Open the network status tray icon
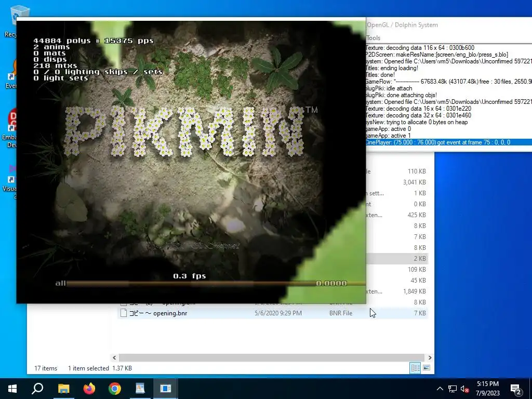532x399 pixels. [453, 389]
